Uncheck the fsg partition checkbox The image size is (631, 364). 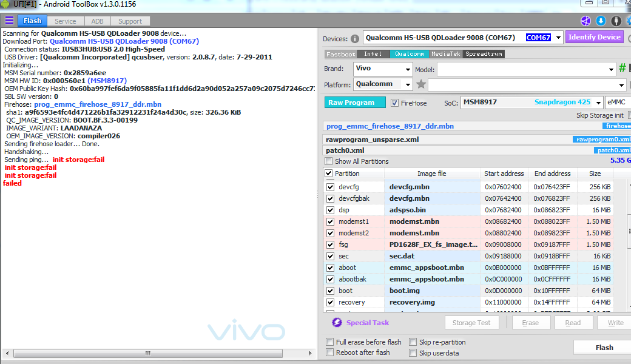(x=331, y=244)
